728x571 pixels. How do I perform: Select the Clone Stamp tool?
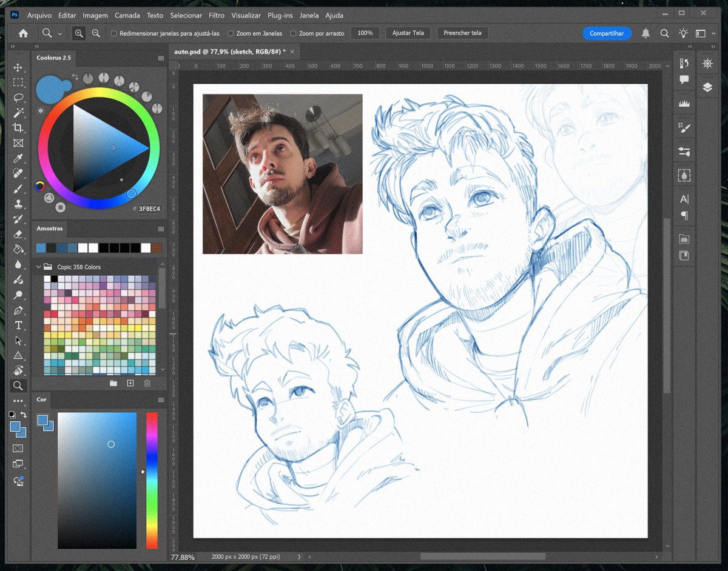18,204
